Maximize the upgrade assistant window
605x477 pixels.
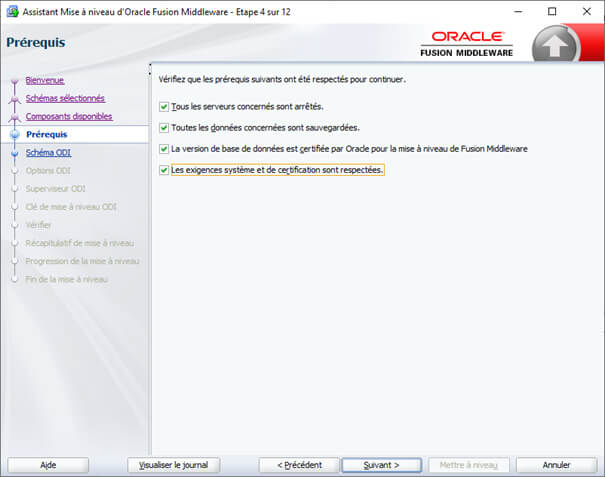[552, 12]
